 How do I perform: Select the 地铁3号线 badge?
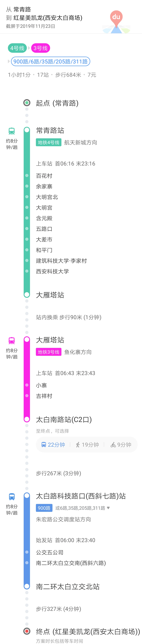click(48, 352)
